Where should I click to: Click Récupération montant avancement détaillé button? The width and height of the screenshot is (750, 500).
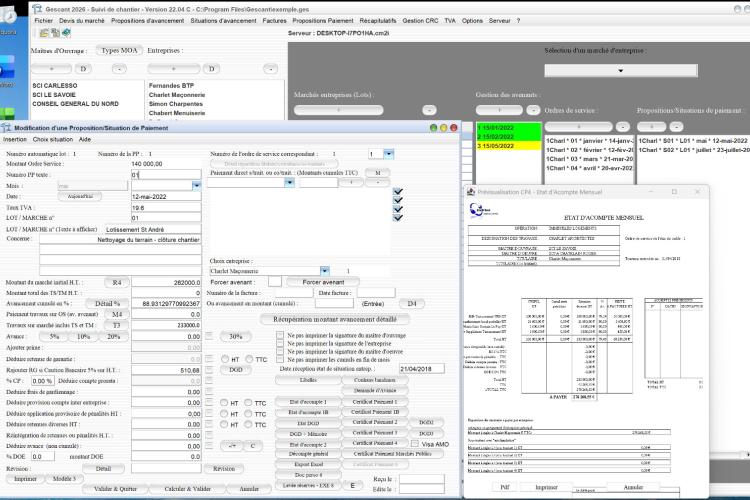coord(334,319)
